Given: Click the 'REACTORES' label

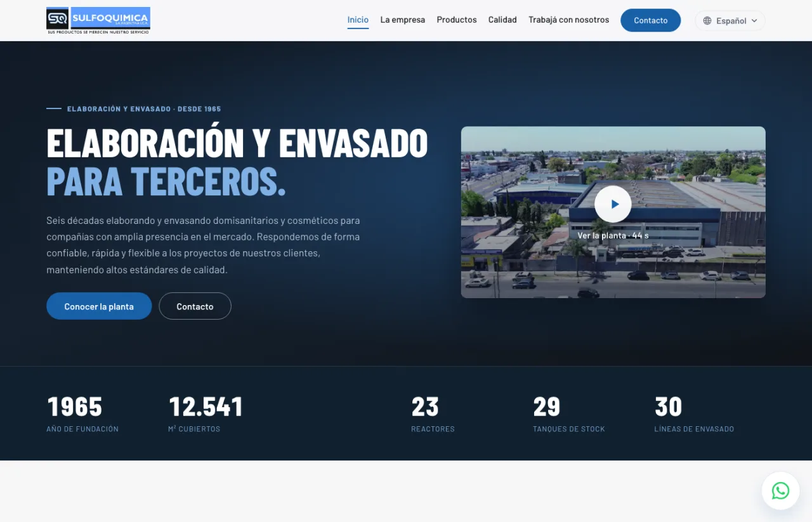Looking at the screenshot, I should 433,429.
